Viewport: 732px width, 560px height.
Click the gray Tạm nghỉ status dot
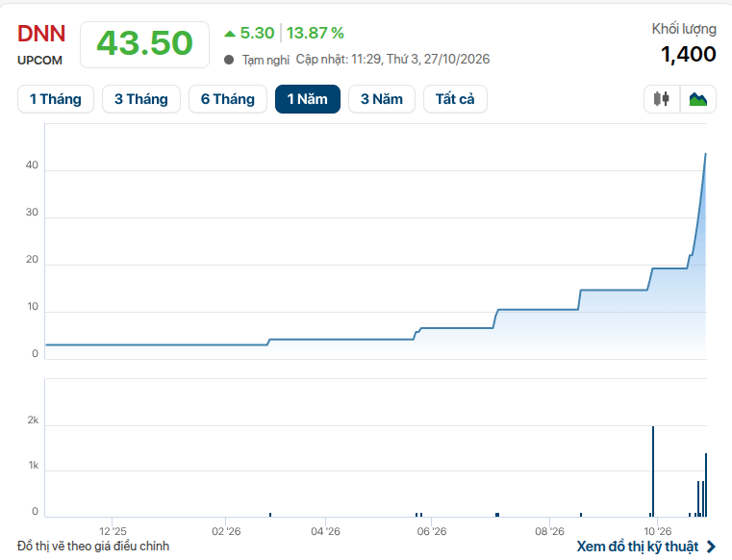(x=229, y=60)
